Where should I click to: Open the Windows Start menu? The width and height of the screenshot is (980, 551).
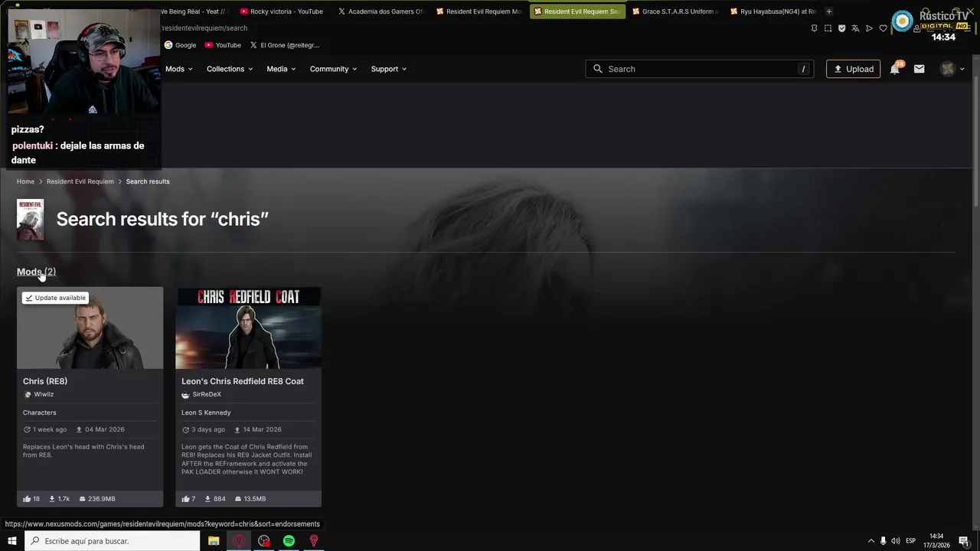click(11, 541)
